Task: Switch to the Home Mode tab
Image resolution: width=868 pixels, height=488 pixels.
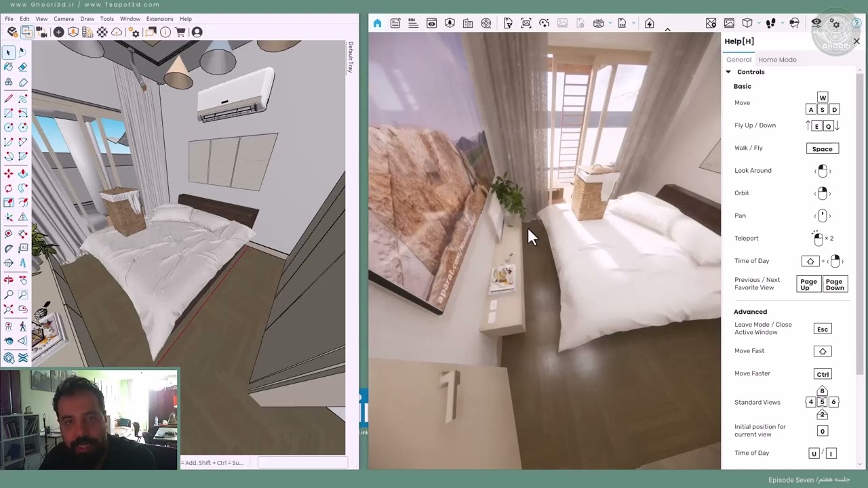Action: click(x=777, y=60)
